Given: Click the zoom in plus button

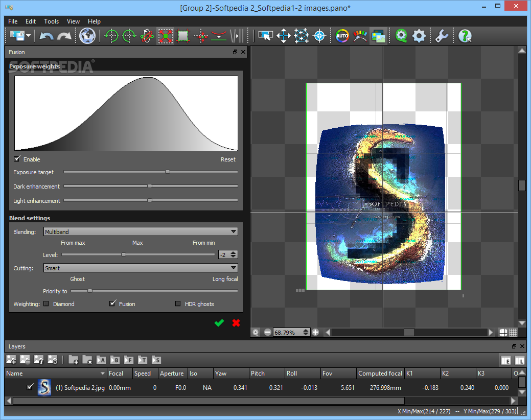Looking at the screenshot, I should (315, 332).
